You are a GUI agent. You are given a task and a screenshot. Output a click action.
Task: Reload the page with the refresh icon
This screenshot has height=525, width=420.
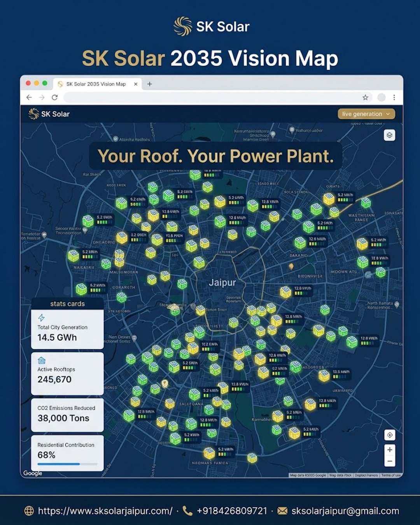pos(55,97)
